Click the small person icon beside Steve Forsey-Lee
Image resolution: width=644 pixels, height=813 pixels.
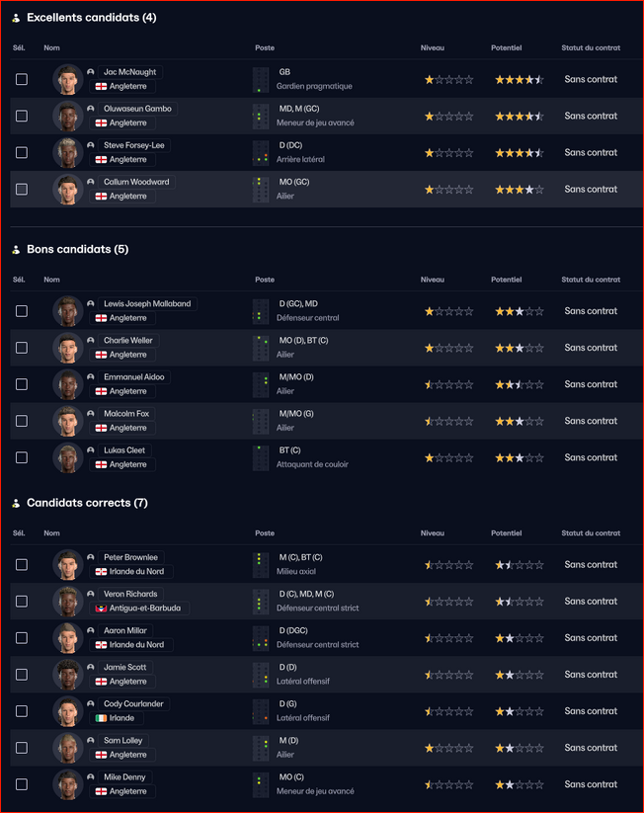(91, 145)
